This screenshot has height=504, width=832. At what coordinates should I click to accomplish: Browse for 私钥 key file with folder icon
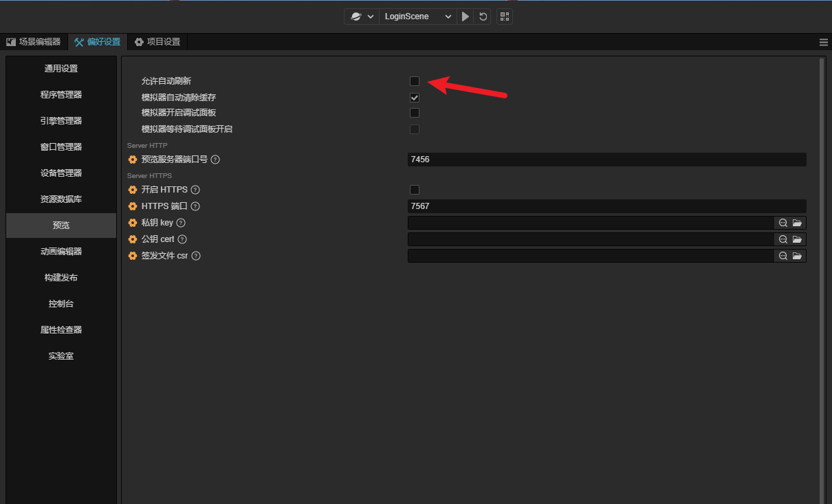point(798,223)
